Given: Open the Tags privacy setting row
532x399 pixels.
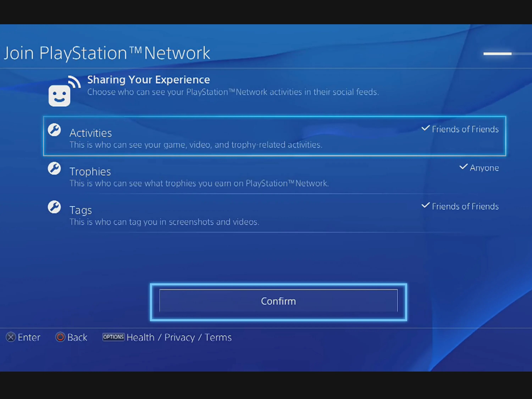Looking at the screenshot, I should click(274, 213).
